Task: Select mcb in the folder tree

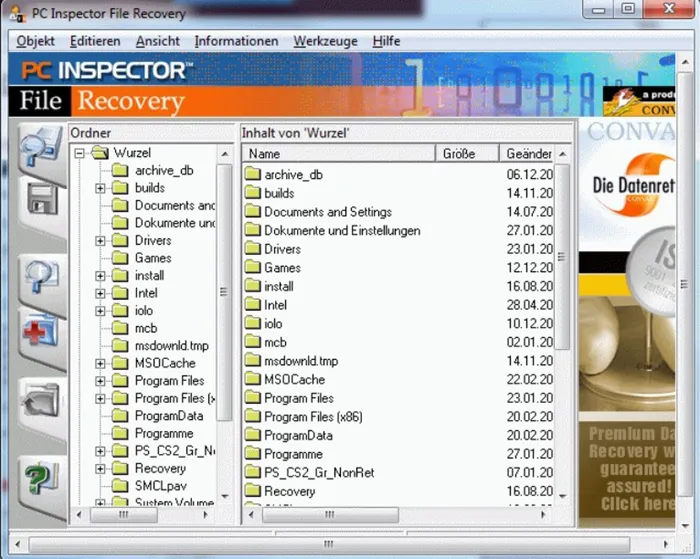Action: 146,328
